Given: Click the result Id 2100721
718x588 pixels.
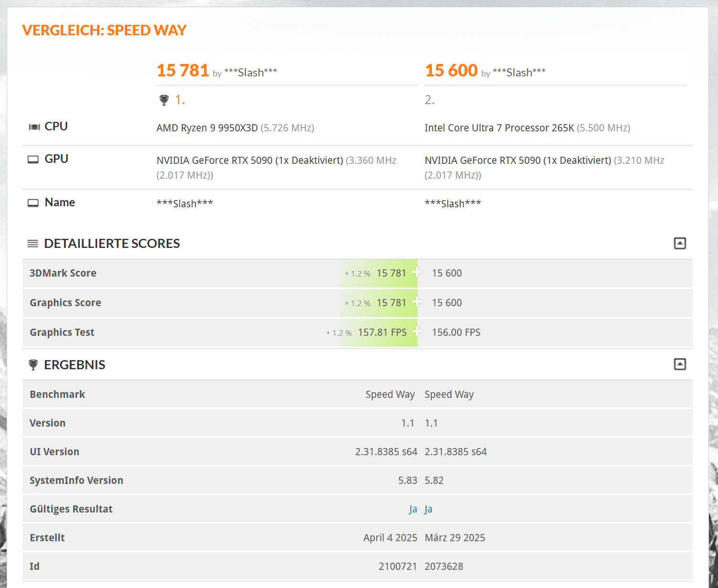Looking at the screenshot, I should [x=397, y=567].
